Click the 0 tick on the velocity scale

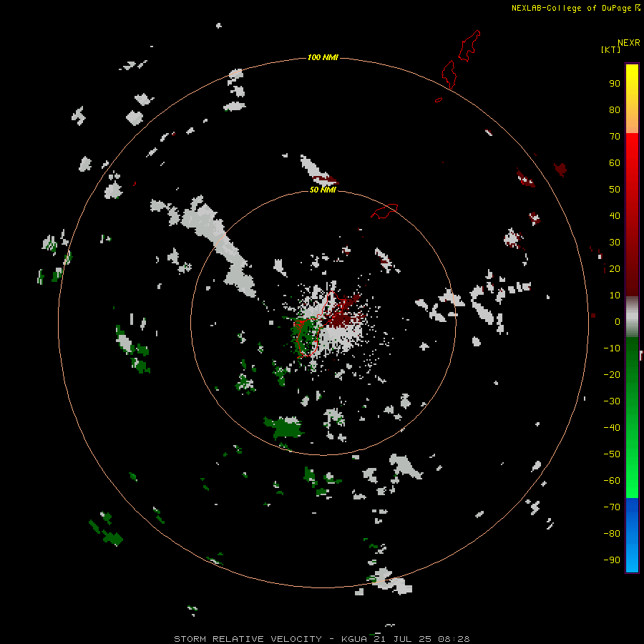[618, 322]
